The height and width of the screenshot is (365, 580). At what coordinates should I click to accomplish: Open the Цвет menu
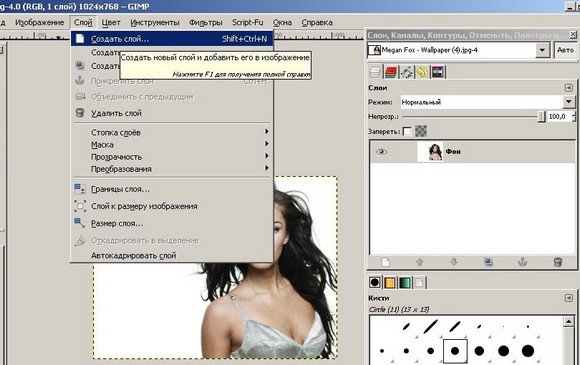[111, 23]
